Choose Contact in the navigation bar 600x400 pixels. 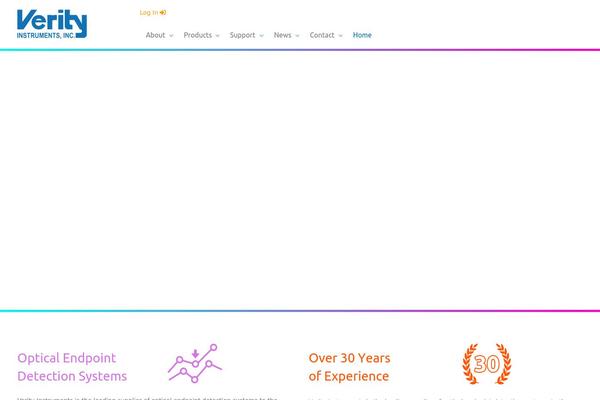tap(322, 35)
